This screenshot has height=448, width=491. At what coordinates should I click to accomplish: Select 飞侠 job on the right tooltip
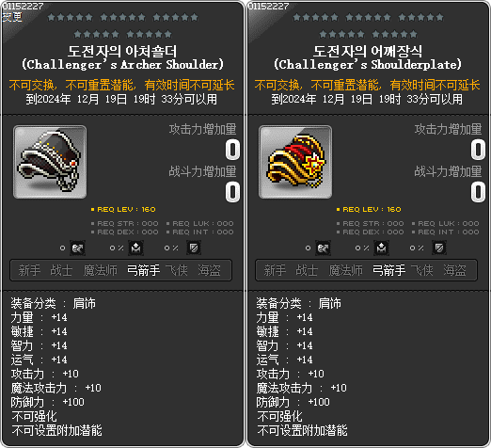pyautogui.click(x=422, y=270)
